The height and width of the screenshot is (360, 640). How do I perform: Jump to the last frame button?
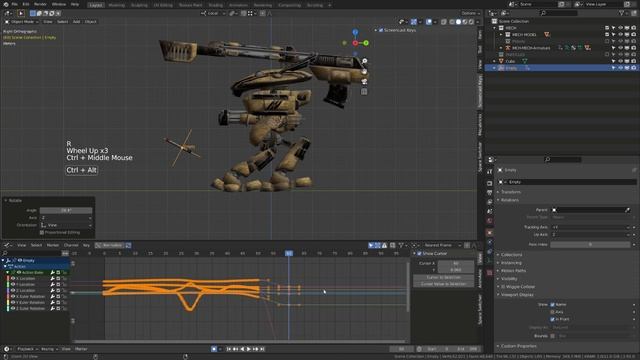(262, 349)
